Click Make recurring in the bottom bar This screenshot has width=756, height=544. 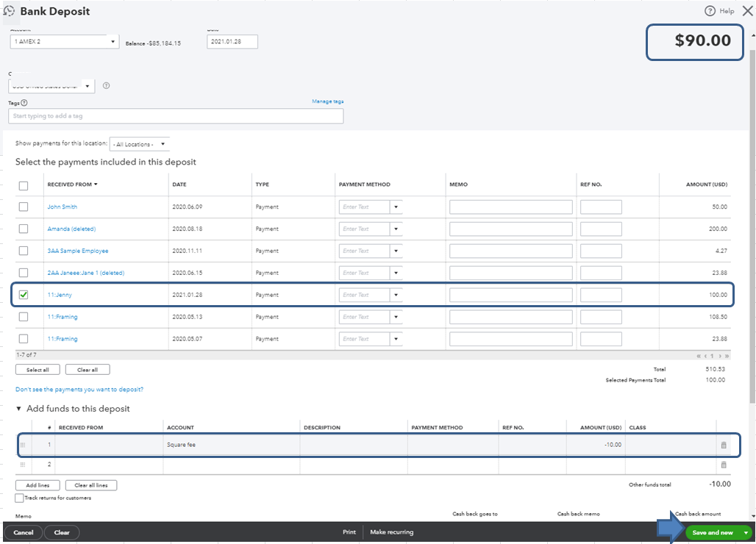[391, 532]
